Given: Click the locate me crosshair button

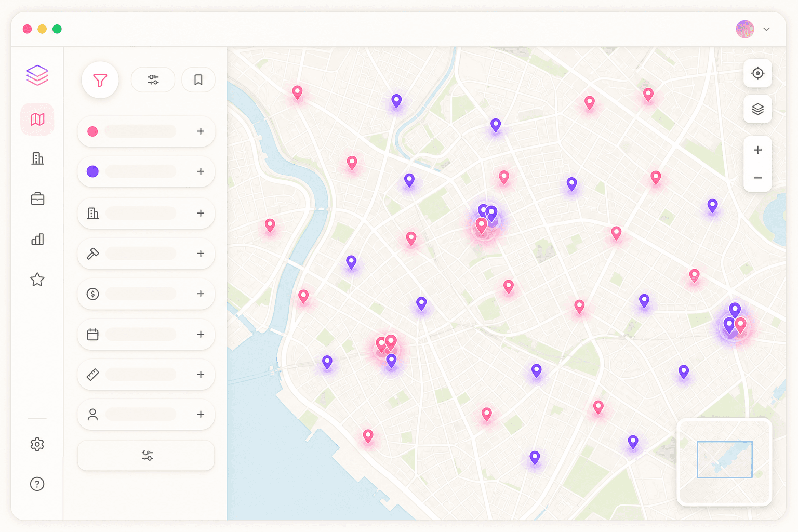Looking at the screenshot, I should 757,73.
